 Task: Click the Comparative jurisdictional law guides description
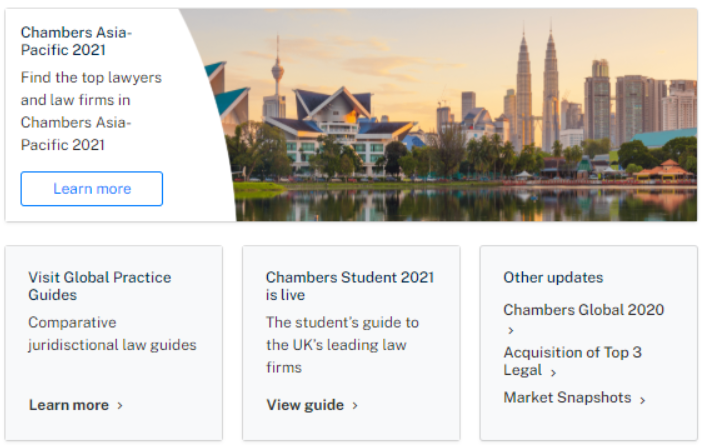click(x=112, y=334)
